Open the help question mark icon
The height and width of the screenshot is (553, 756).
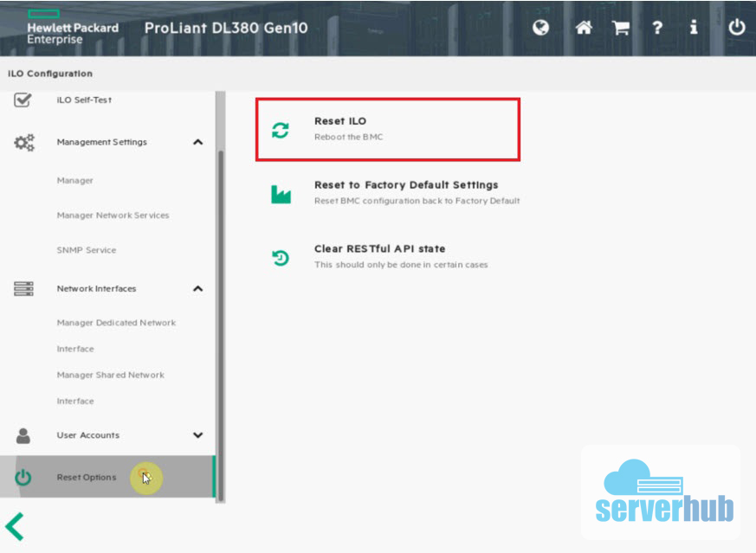[x=657, y=28]
